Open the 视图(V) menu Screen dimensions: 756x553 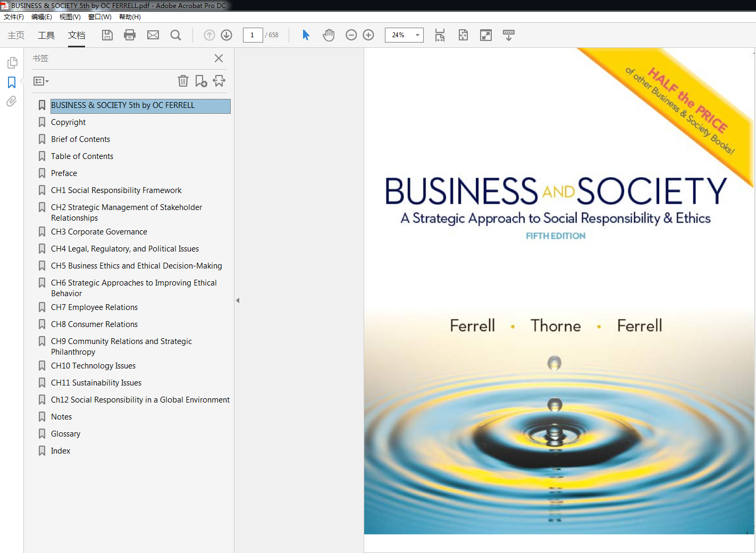(x=70, y=17)
